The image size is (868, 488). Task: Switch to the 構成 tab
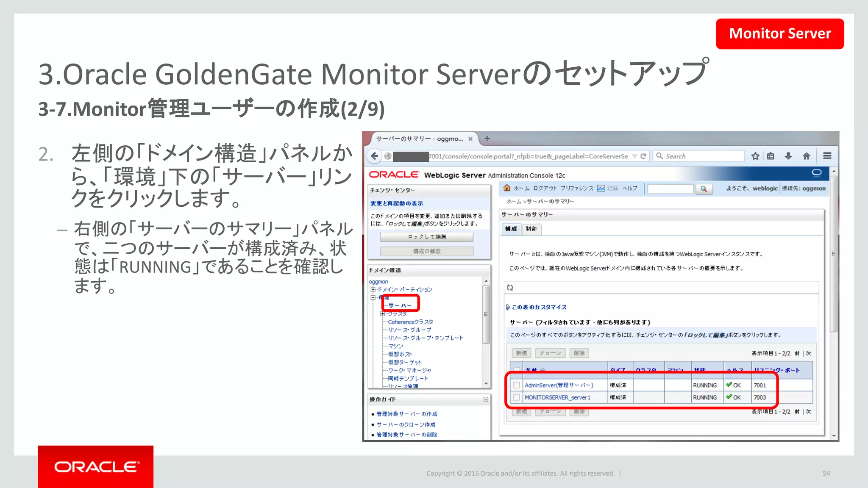[x=511, y=229]
